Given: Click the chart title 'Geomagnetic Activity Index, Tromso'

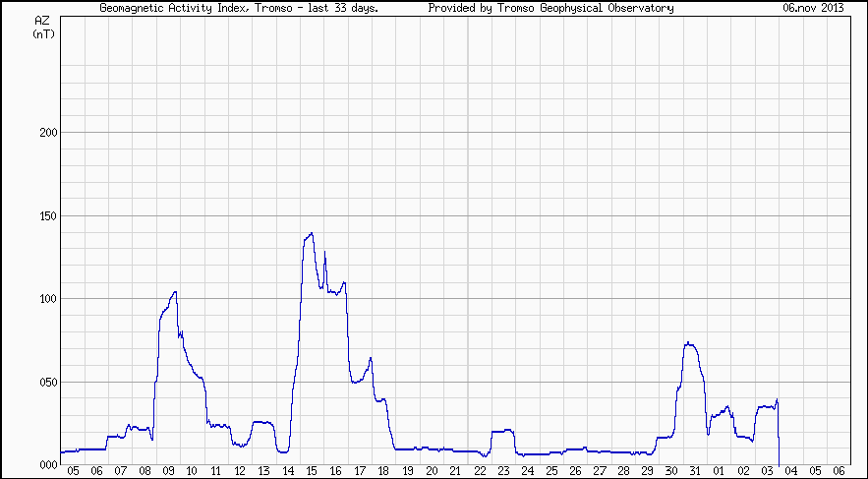Looking at the screenshot, I should pos(239,8).
